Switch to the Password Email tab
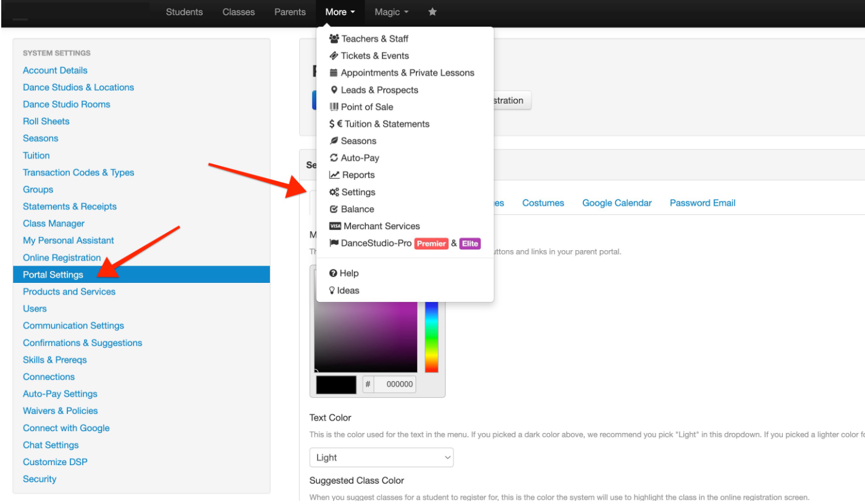Image resolution: width=865 pixels, height=504 pixels. pos(703,203)
